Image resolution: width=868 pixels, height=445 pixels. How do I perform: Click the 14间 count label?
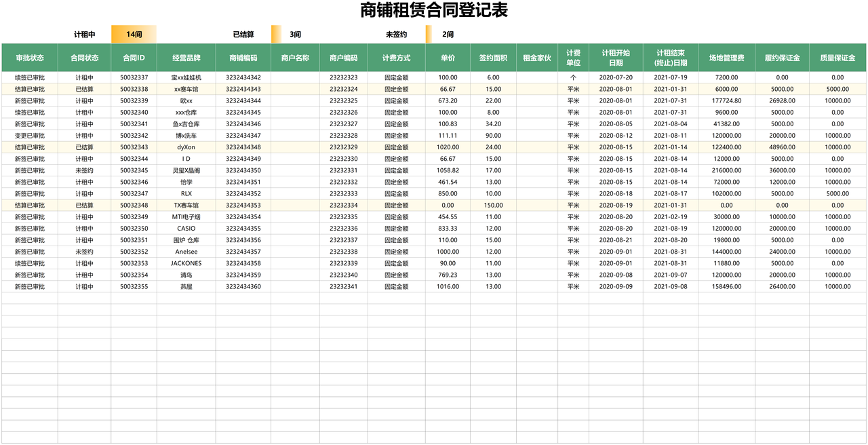pyautogui.click(x=135, y=33)
